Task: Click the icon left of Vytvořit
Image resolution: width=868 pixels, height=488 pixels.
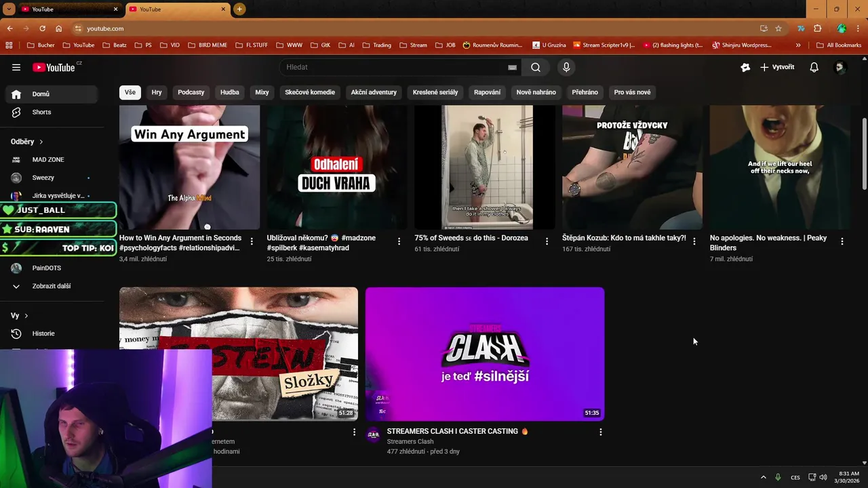Action: point(745,67)
